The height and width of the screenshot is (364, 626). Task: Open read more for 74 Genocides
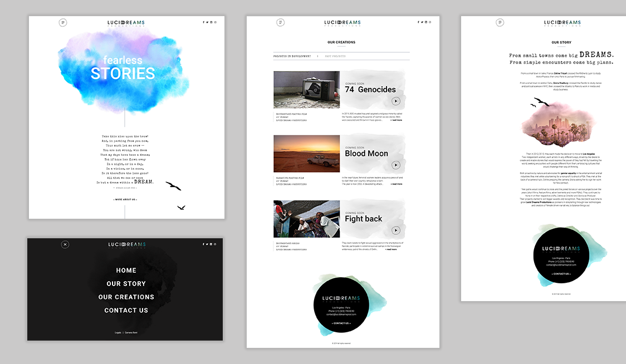click(x=396, y=120)
